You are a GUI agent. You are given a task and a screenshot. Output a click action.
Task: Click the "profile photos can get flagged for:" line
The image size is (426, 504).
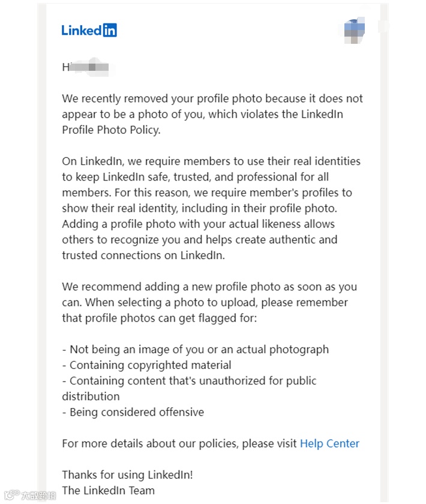tap(159, 318)
